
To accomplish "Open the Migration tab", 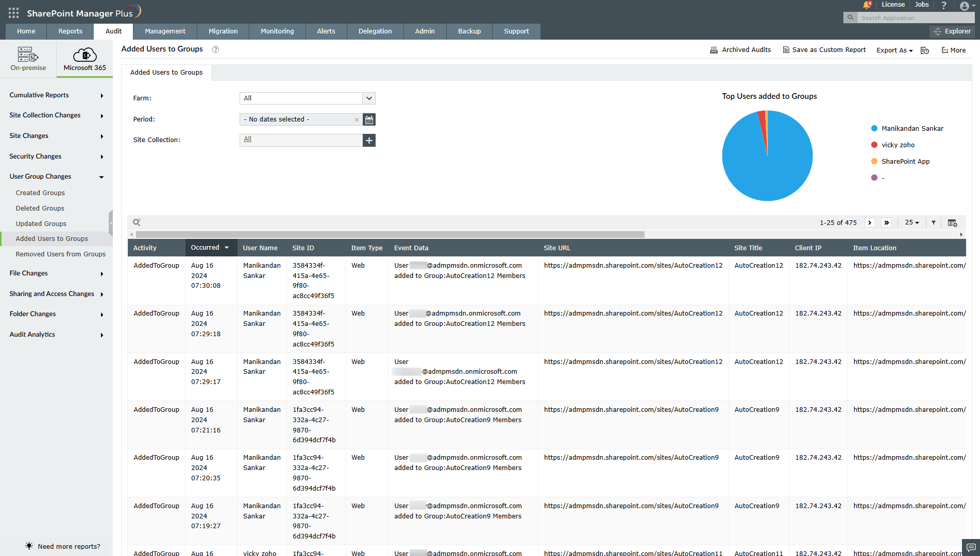I will [x=223, y=31].
